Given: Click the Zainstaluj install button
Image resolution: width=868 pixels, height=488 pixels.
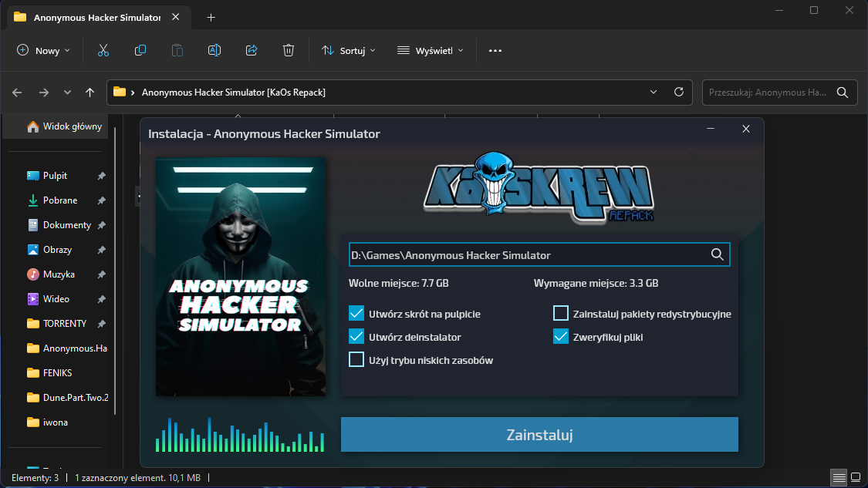Looking at the screenshot, I should 539,434.
